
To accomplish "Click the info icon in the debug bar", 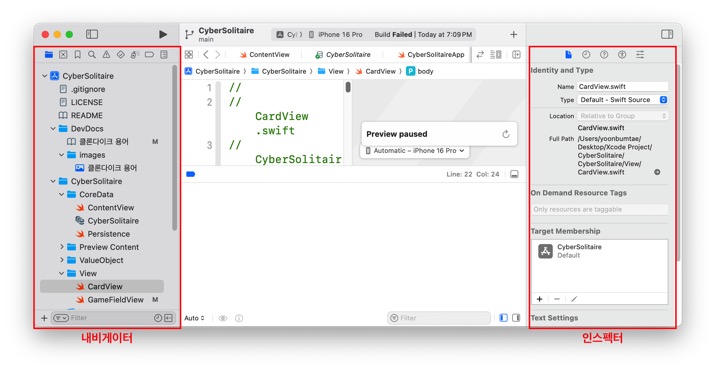I will coord(239,318).
